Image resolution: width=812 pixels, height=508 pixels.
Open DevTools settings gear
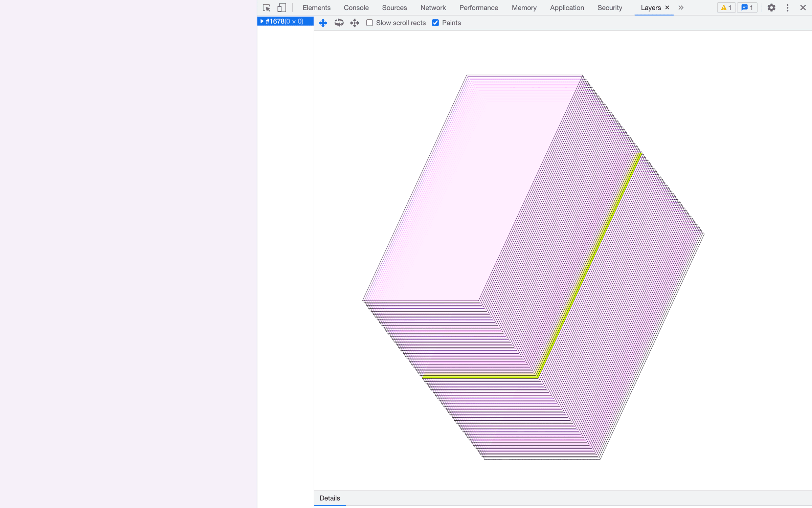(x=771, y=8)
